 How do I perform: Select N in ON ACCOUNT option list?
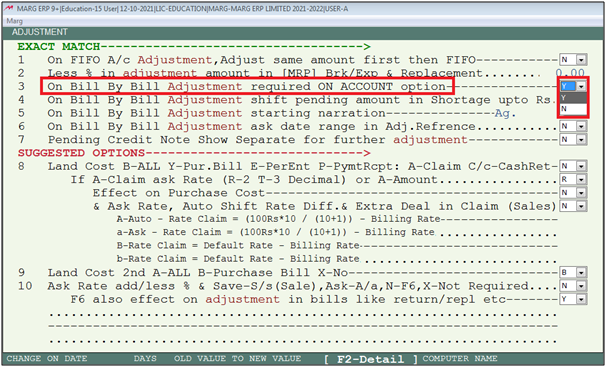point(573,109)
